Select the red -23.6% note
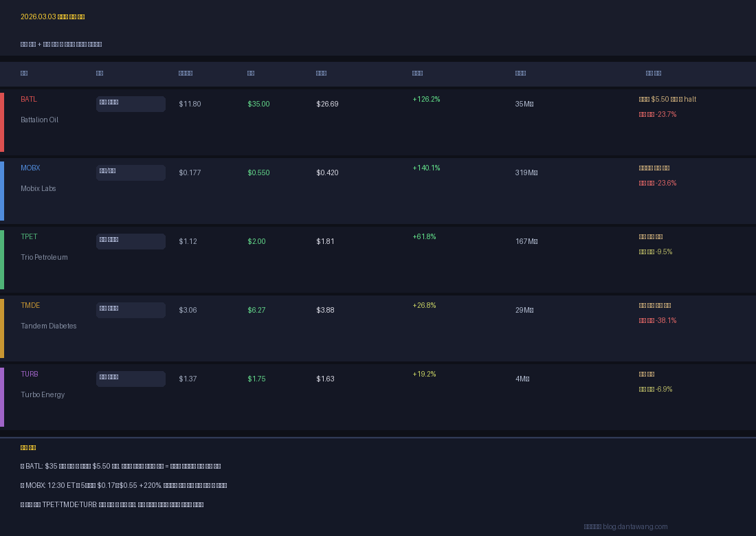 click(x=658, y=183)
